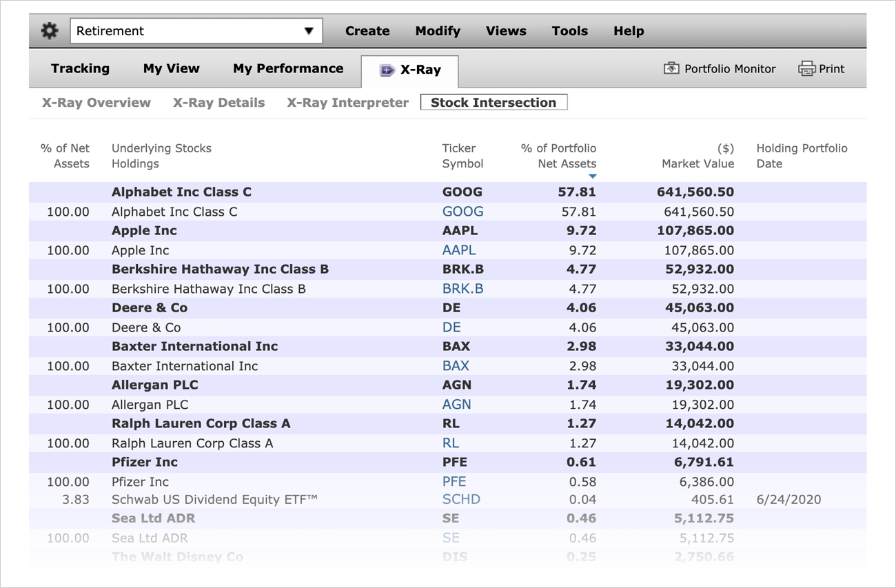This screenshot has width=896, height=588.
Task: Open the Tools menu
Action: (x=570, y=31)
